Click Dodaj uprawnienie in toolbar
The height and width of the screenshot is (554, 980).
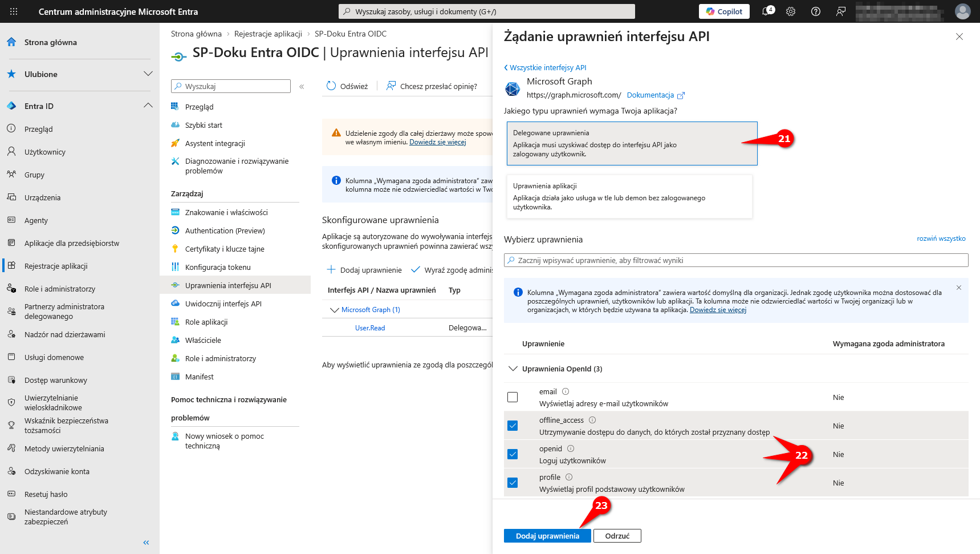(364, 270)
